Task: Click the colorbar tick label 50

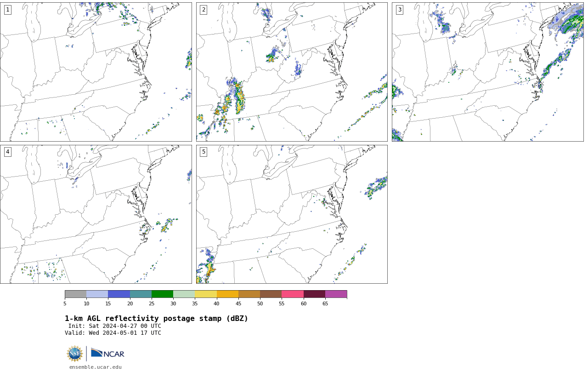Action: coord(260,303)
